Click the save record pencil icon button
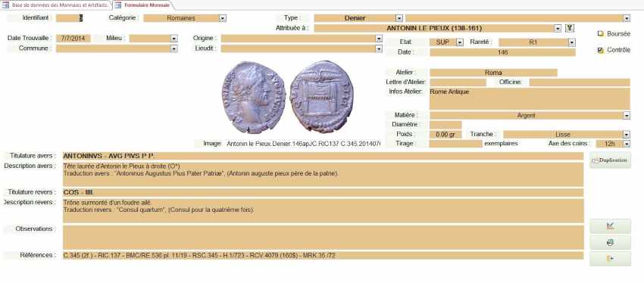This screenshot has width=644, height=283. (x=610, y=226)
